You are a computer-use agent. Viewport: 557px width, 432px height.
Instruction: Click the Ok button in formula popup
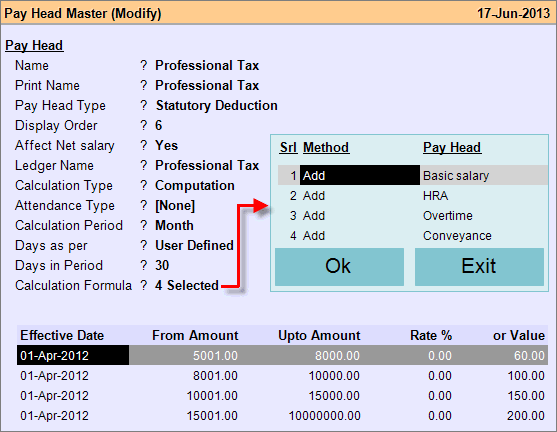pos(339,266)
